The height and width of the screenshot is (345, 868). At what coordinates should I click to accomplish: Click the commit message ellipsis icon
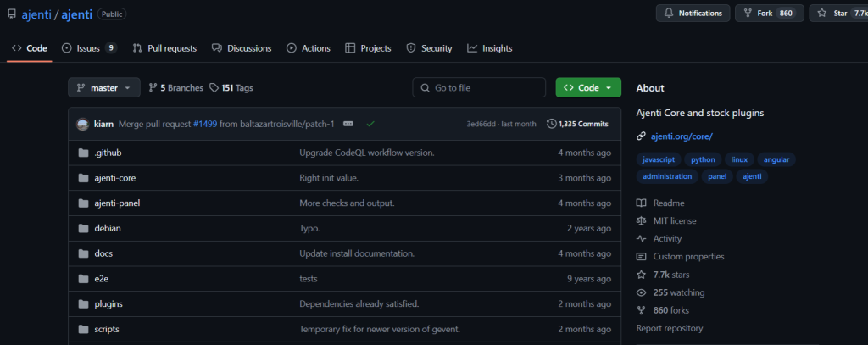348,124
